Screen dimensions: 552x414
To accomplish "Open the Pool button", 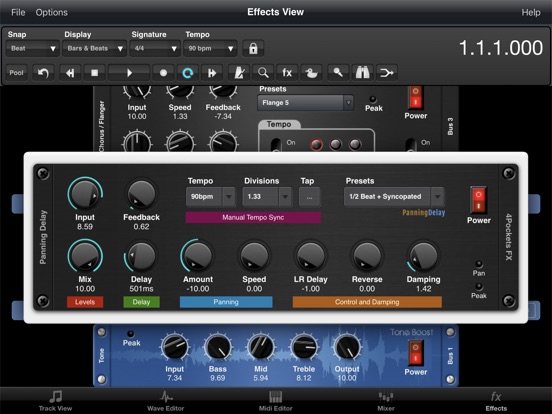I will [x=17, y=73].
